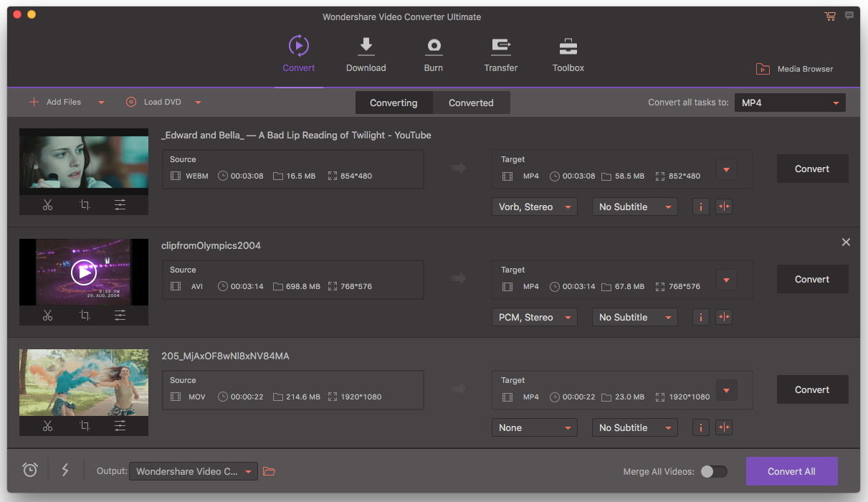Expand target format arrow for 205_MjAx video

pos(727,391)
